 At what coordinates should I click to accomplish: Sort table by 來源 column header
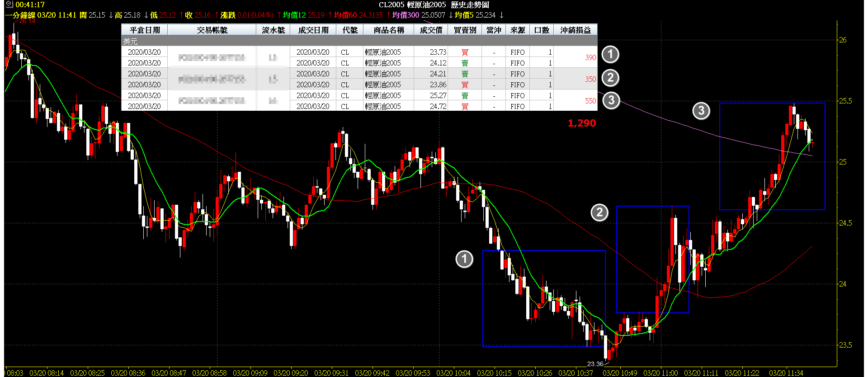coord(518,30)
